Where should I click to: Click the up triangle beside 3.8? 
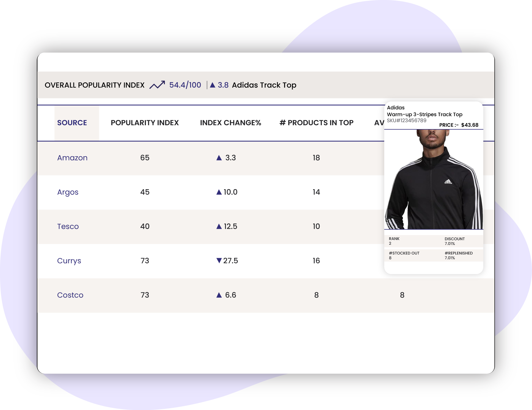coord(212,85)
